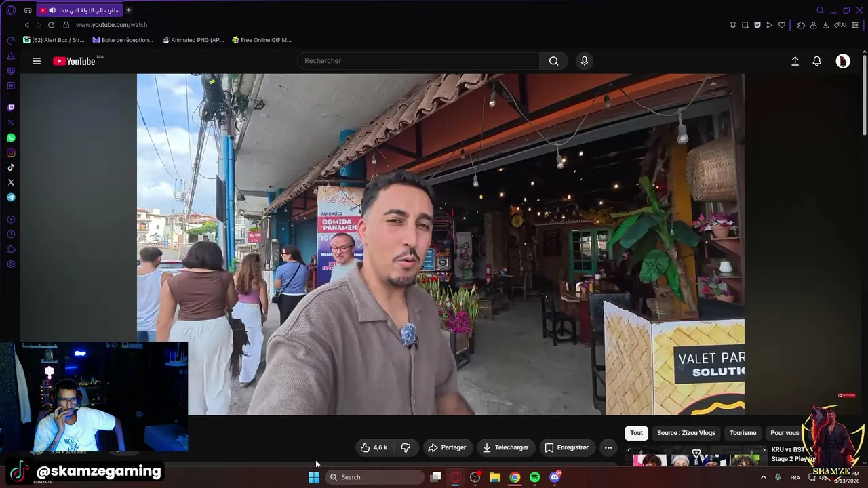Image resolution: width=868 pixels, height=488 pixels.
Task: Click the Télécharger download button
Action: point(505,447)
